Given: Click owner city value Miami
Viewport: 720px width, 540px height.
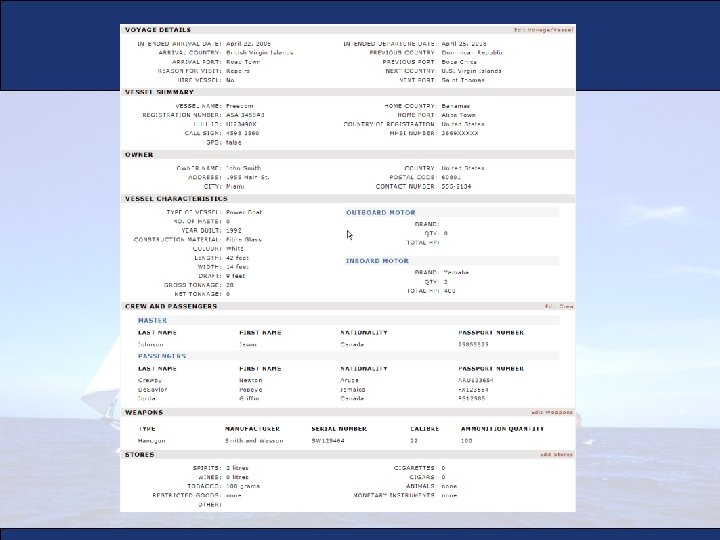Looking at the screenshot, I should click(235, 186).
